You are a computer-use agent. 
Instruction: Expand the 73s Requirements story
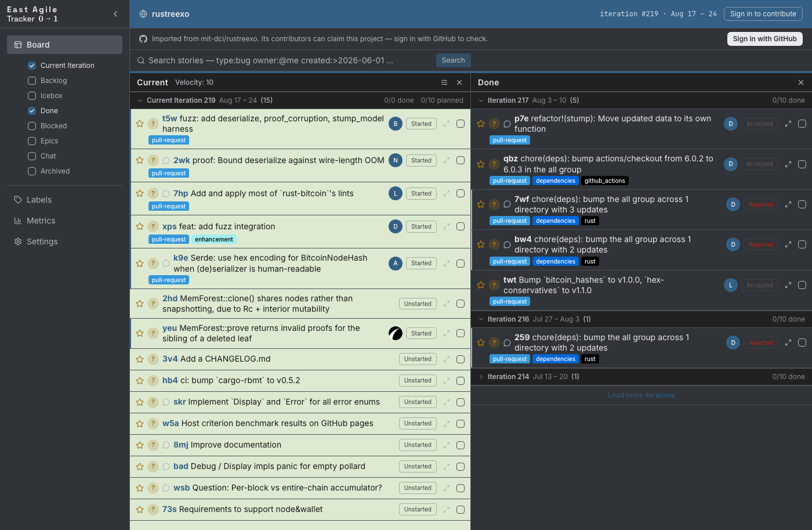tap(447, 510)
